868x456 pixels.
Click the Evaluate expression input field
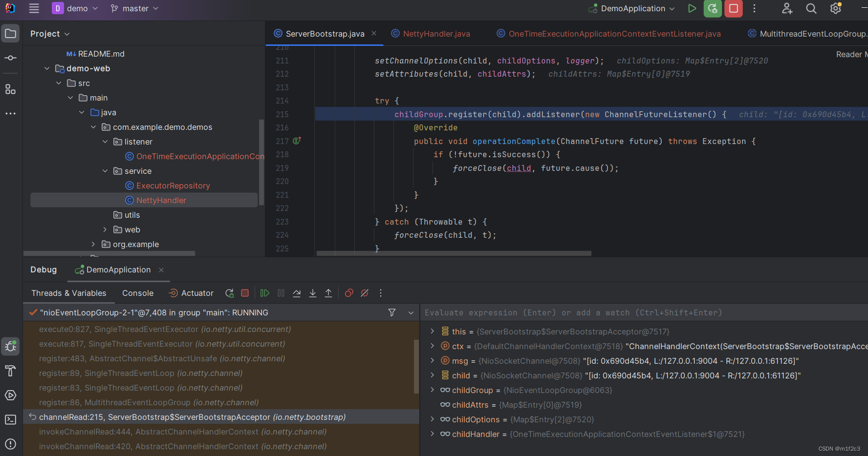click(644, 312)
